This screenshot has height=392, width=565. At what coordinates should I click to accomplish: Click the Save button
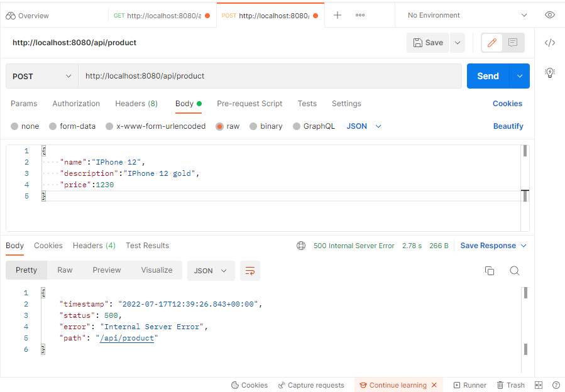[428, 43]
